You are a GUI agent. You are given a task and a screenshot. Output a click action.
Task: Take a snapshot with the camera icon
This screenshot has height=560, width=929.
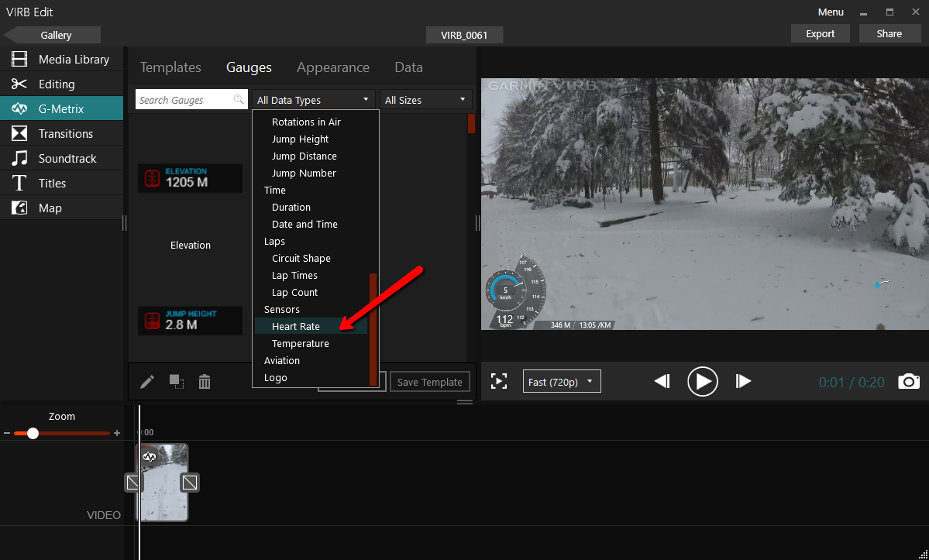pos(908,381)
